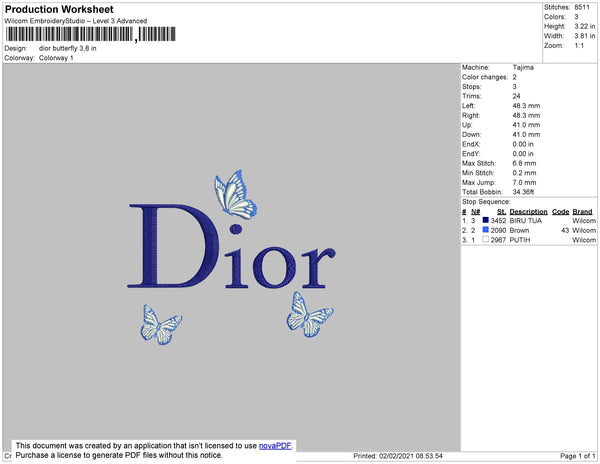This screenshot has width=600, height=464.
Task: Click the Stitches value '8511'
Action: point(582,7)
